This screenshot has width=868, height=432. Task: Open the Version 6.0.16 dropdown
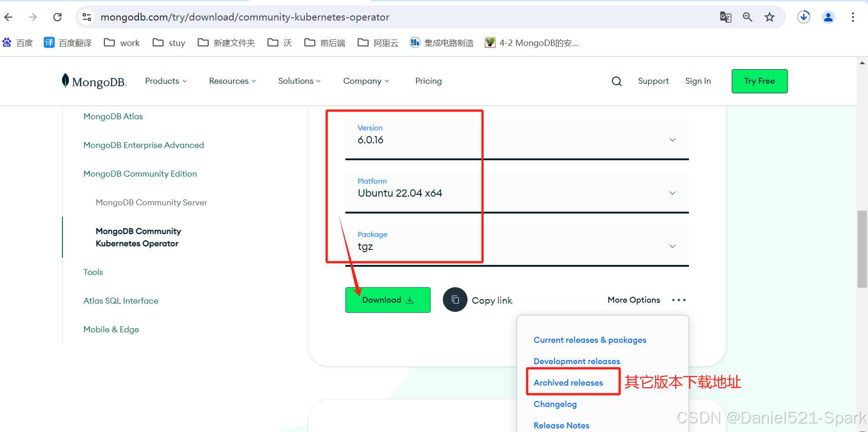(x=517, y=139)
